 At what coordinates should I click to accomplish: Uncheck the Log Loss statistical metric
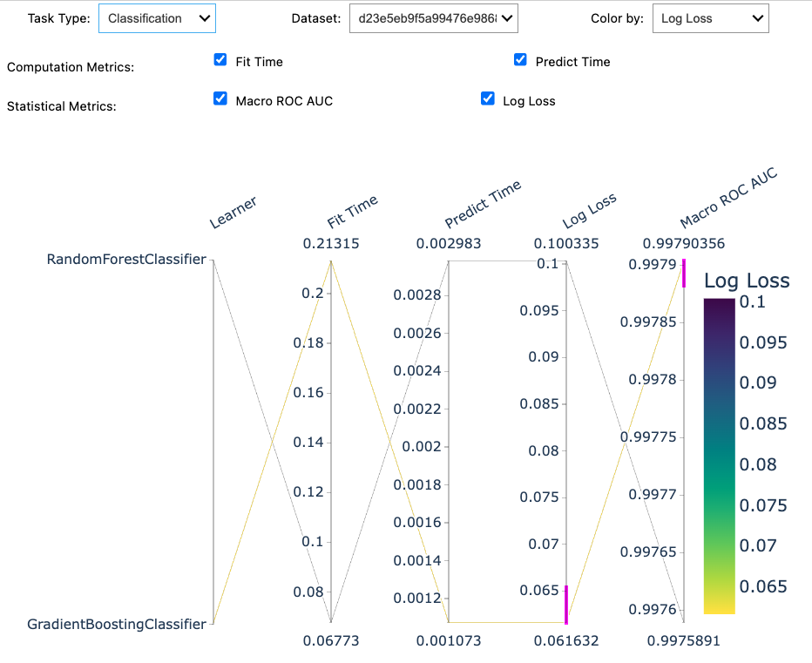tap(487, 99)
